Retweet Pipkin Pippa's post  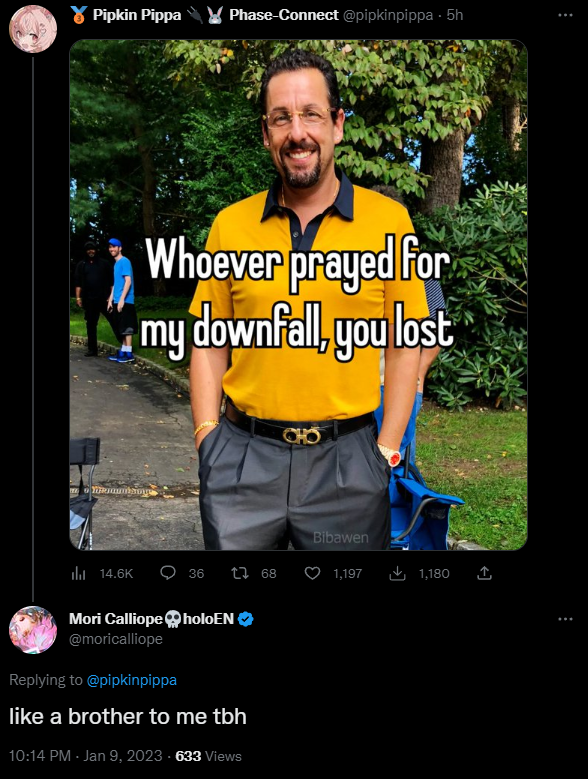tap(239, 573)
